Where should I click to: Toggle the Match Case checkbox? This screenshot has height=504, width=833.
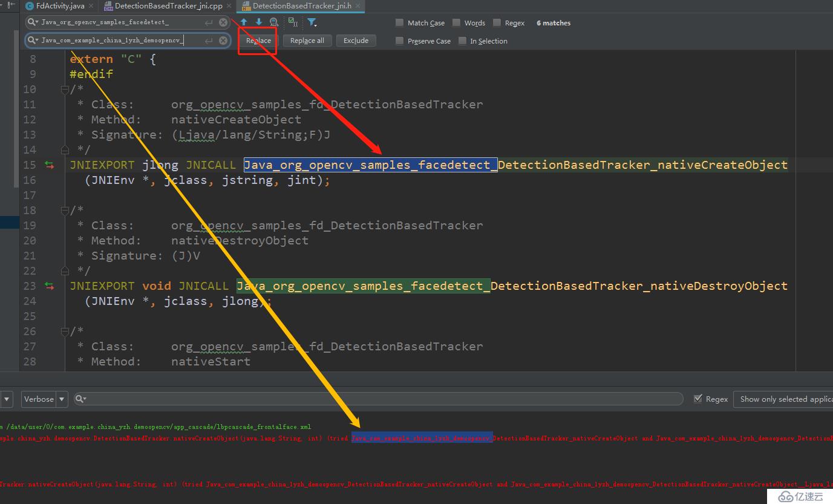[x=399, y=23]
